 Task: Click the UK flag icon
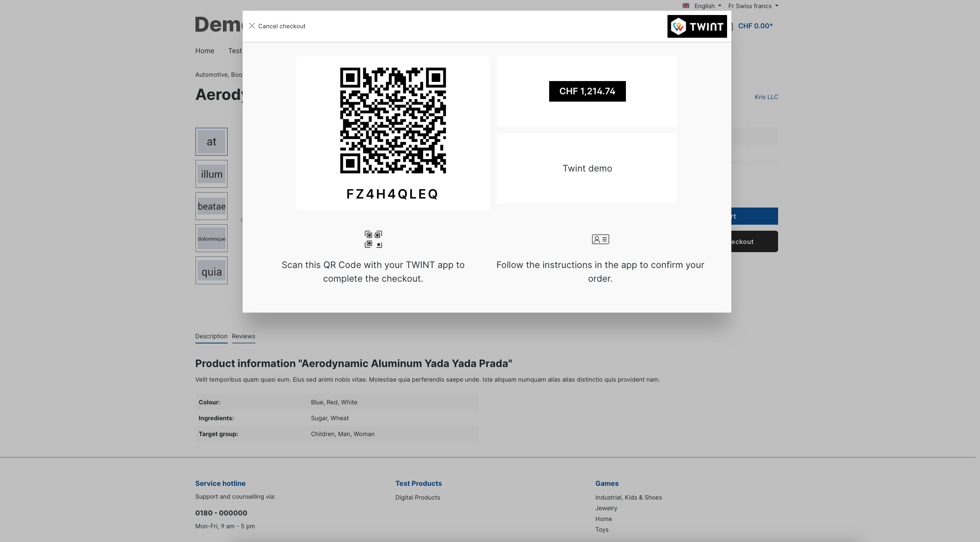[x=686, y=6]
